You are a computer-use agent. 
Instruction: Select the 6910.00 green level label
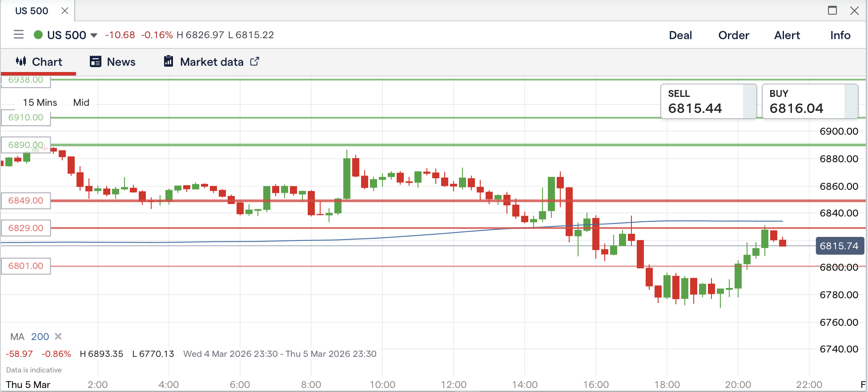[26, 117]
